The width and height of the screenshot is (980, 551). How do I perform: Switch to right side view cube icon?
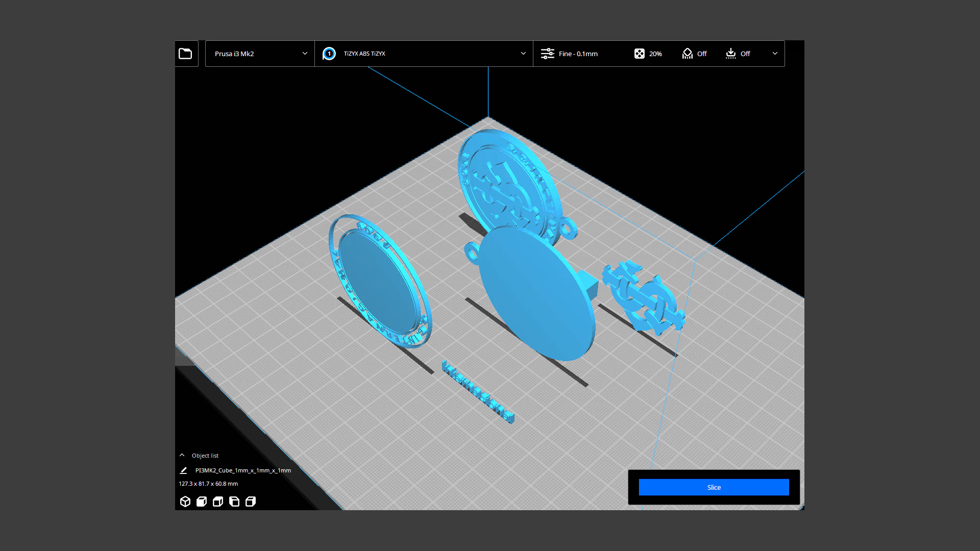click(x=251, y=502)
